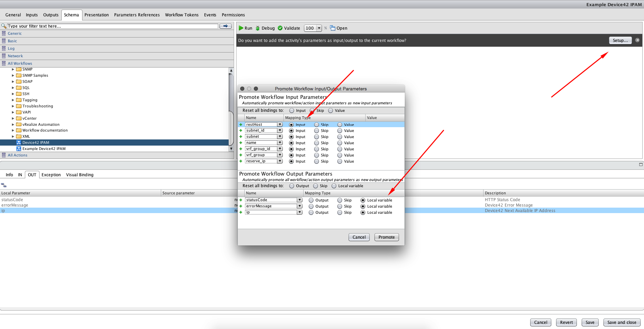Click the binding icon in the OUT panel
644x329 pixels.
pos(4,185)
